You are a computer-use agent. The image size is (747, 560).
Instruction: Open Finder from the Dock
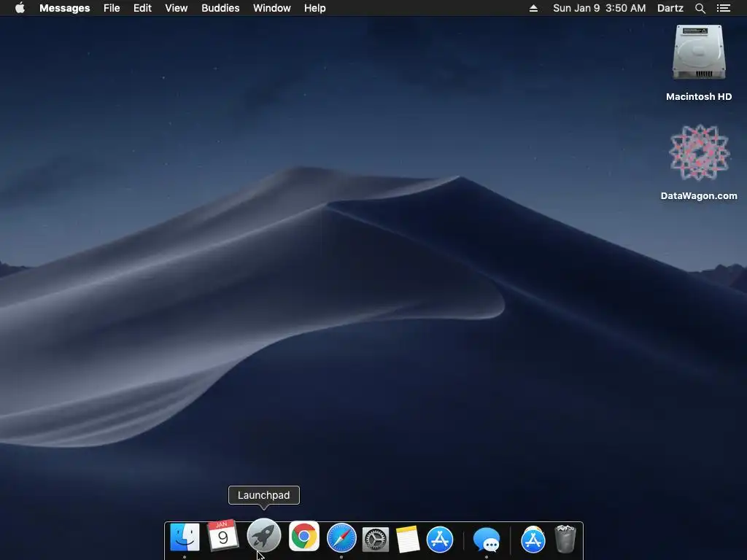185,537
